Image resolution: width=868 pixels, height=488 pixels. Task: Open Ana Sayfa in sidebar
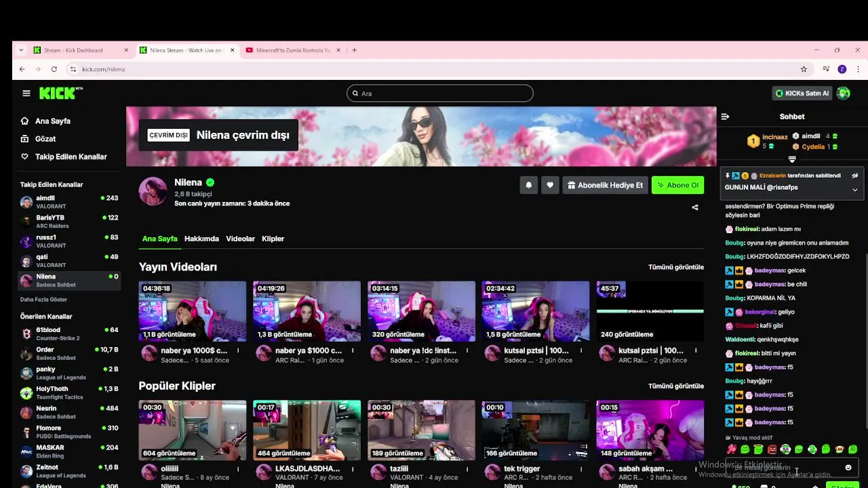(x=53, y=121)
